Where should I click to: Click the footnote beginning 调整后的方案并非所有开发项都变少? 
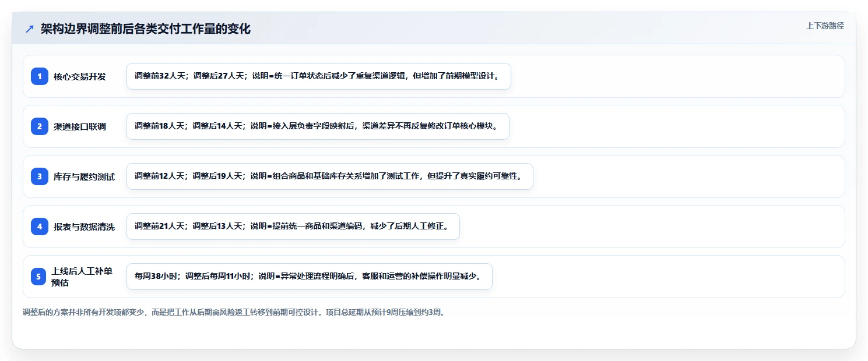234,312
